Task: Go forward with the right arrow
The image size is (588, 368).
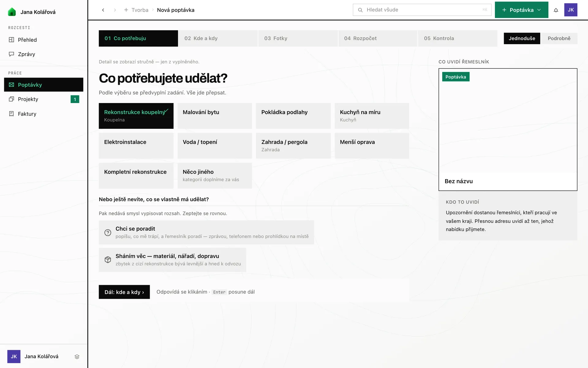Action: (x=115, y=10)
